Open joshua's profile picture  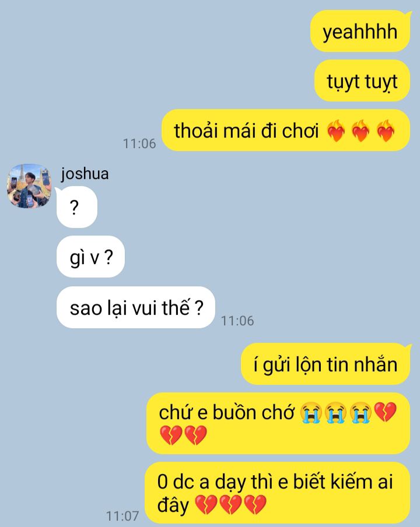tap(30, 186)
